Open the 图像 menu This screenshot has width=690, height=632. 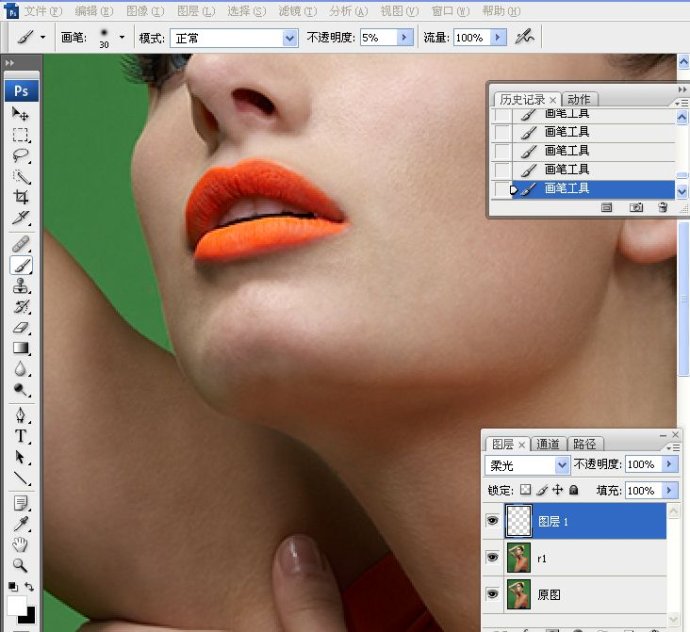pyautogui.click(x=145, y=11)
